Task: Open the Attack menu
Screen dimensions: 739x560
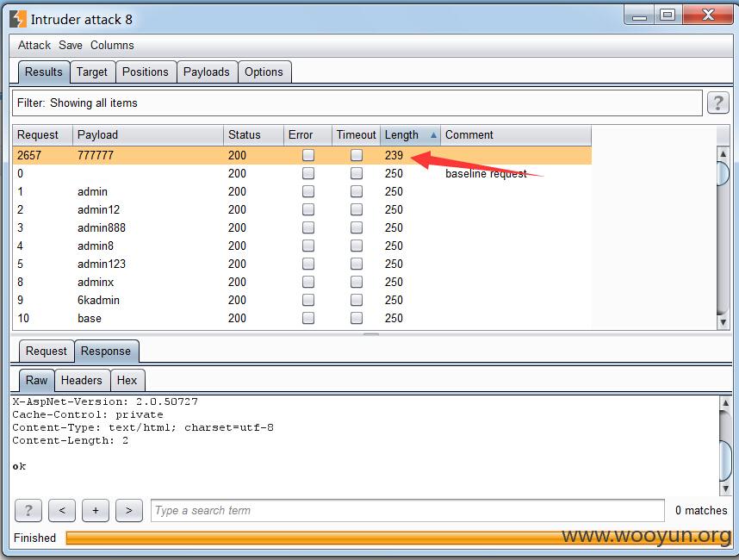Action: (x=34, y=46)
